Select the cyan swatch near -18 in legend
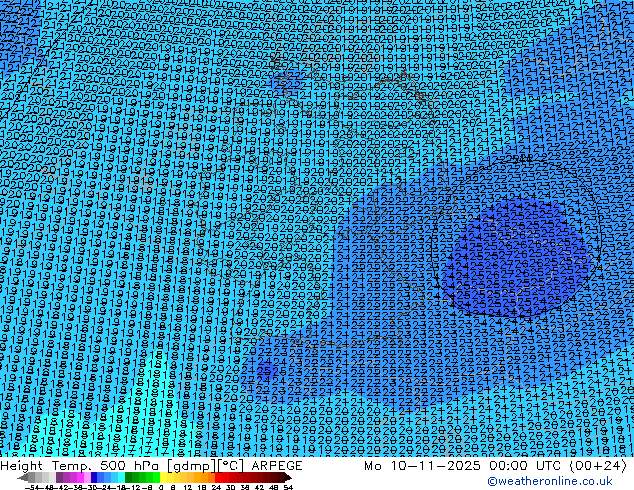The width and height of the screenshot is (634, 490). pos(122,477)
